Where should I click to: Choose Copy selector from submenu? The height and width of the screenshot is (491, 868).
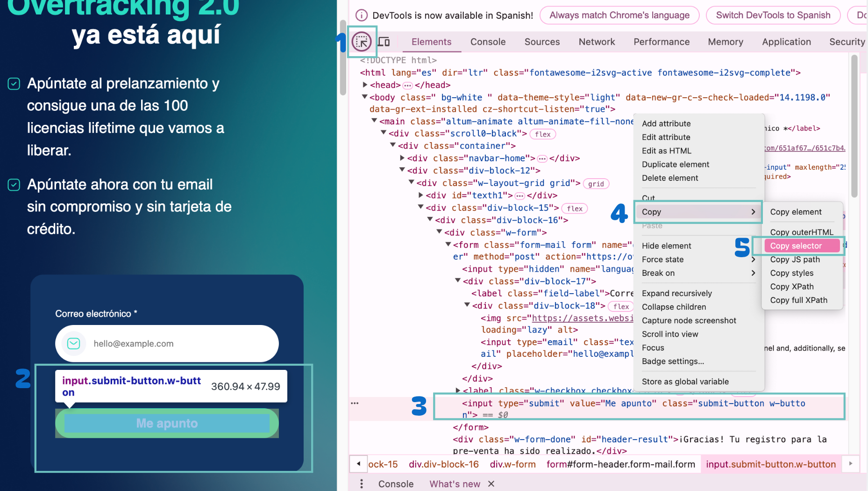(x=802, y=245)
